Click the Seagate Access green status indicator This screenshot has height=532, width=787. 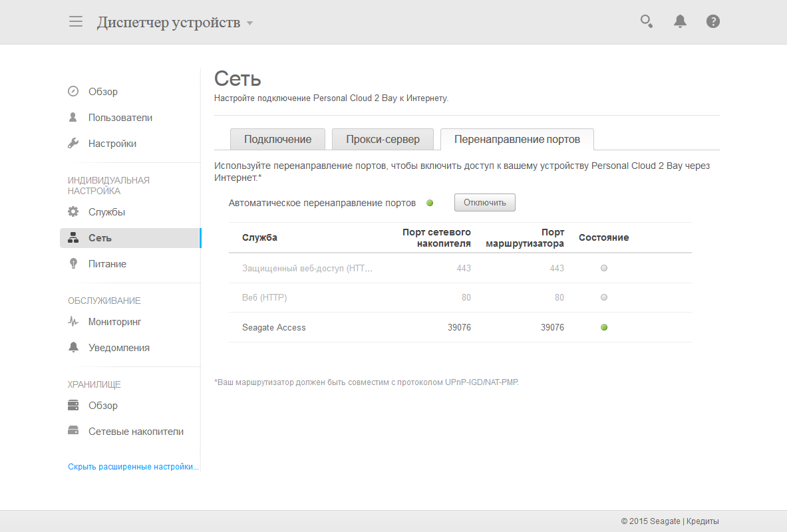click(x=604, y=327)
